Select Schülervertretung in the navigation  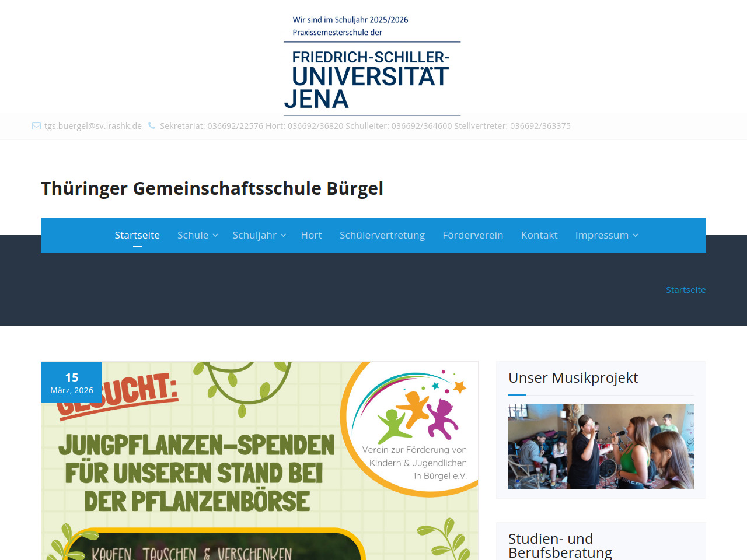click(382, 235)
